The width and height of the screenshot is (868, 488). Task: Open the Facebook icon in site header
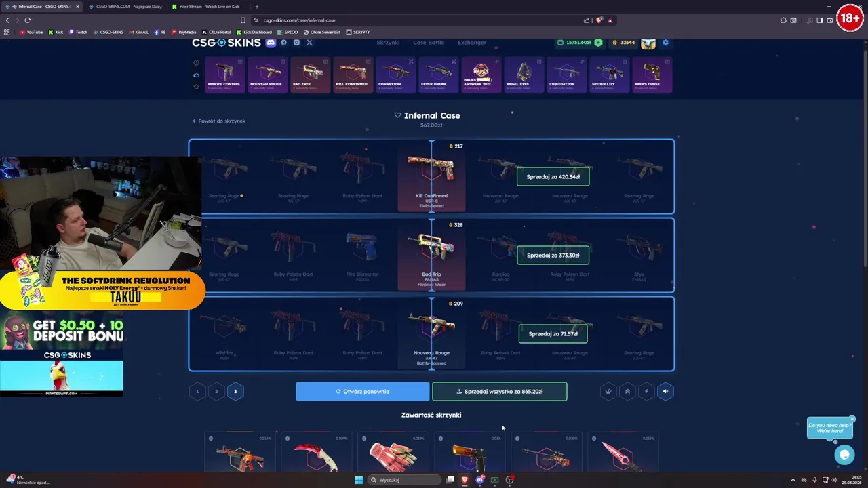point(283,43)
